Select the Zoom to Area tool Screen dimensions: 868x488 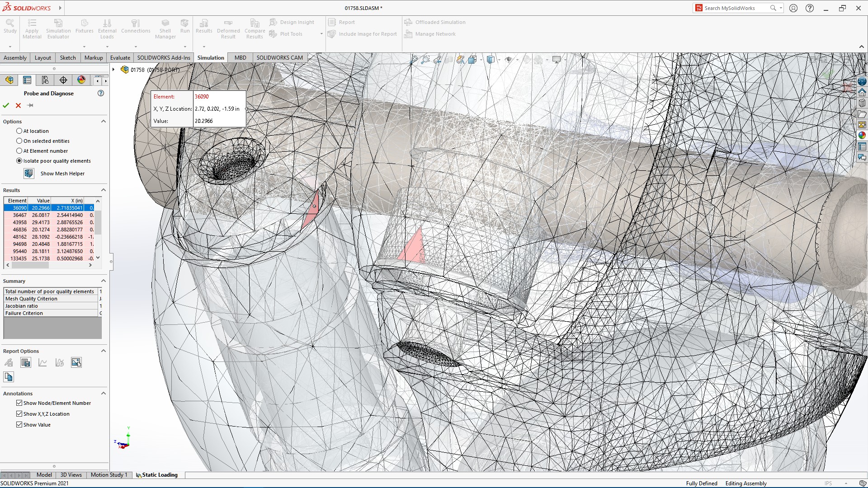point(425,59)
